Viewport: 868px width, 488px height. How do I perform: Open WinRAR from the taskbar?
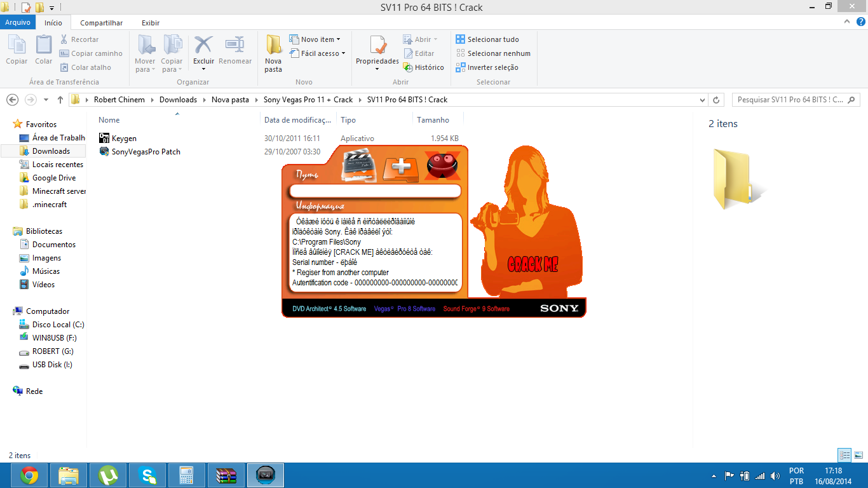pyautogui.click(x=226, y=475)
